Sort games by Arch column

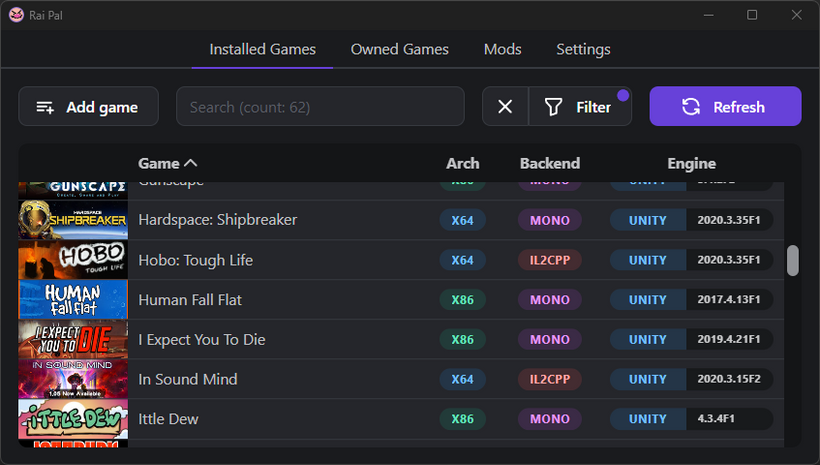point(462,163)
